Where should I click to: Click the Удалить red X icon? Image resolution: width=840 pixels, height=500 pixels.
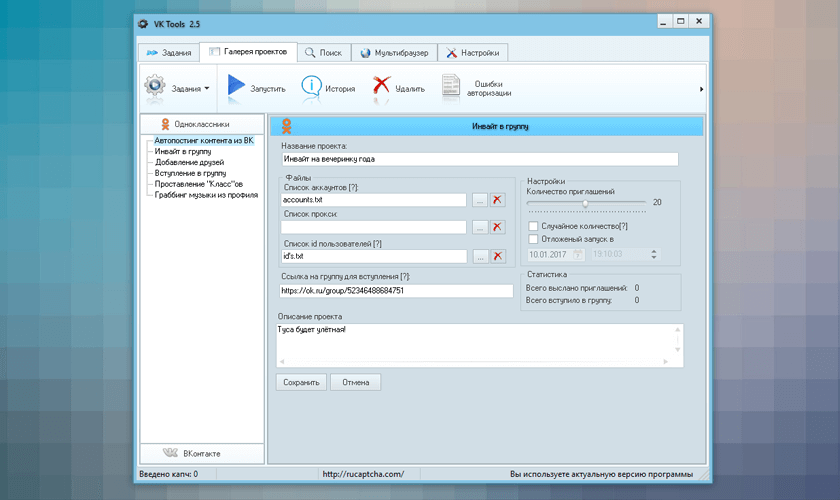click(381, 86)
